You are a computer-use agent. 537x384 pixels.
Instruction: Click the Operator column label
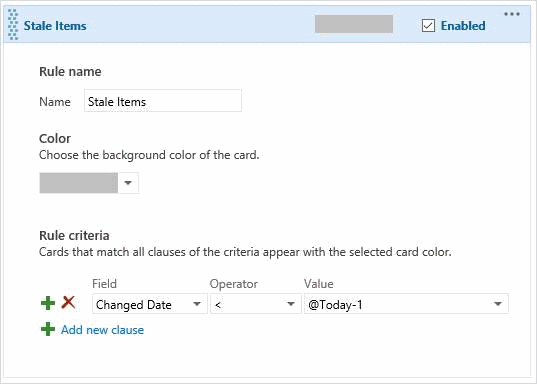tap(234, 284)
